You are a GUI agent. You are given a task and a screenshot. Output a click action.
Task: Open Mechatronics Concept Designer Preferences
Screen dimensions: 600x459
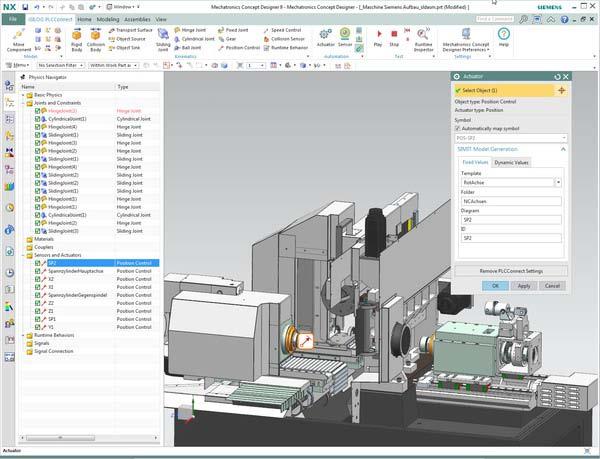click(466, 40)
